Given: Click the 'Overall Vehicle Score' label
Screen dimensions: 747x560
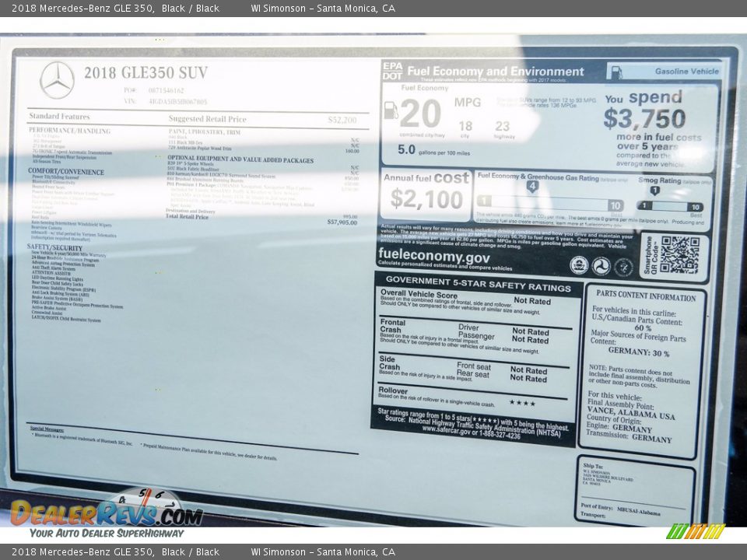Looking at the screenshot, I should pyautogui.click(x=419, y=295).
